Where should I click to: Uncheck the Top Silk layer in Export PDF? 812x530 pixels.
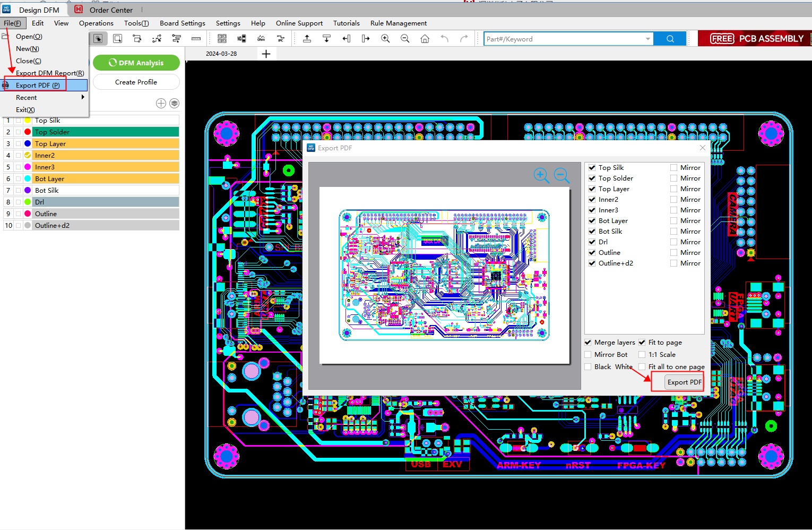point(592,168)
